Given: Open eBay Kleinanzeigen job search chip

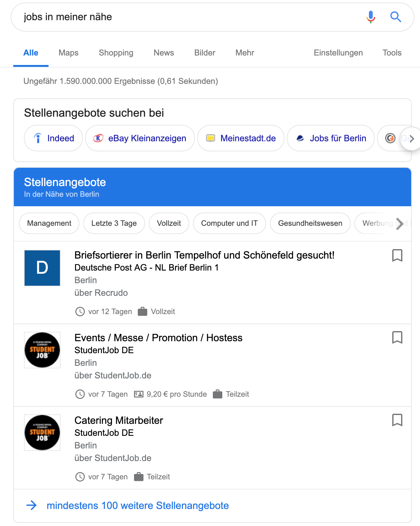Looking at the screenshot, I should coord(140,138).
